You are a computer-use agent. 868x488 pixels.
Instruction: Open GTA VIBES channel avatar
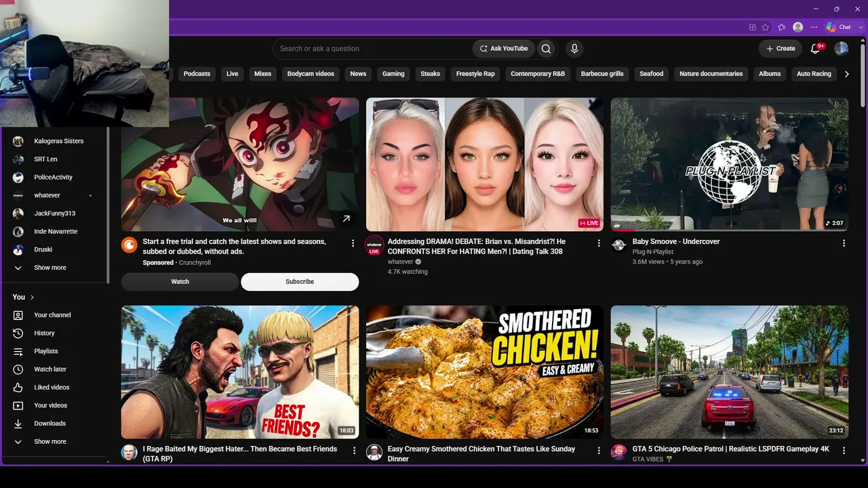coord(618,452)
